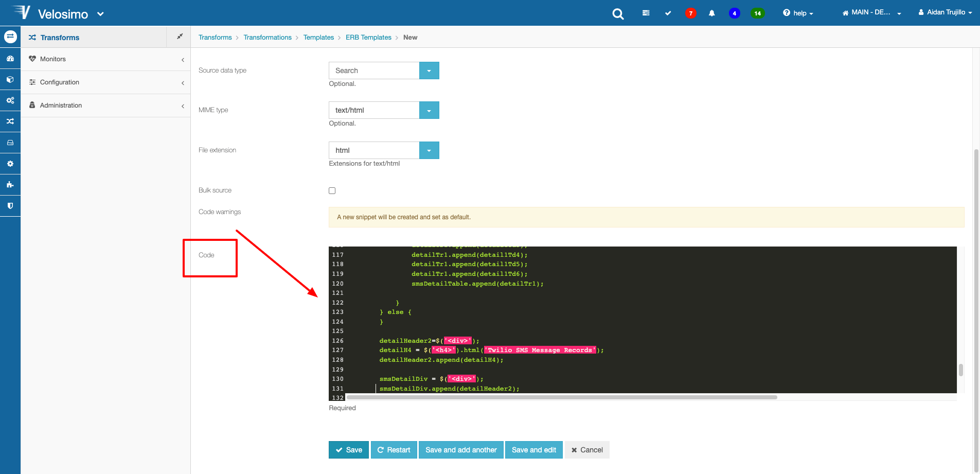Open the single gear settings icon in the sidebar
Image resolution: width=980 pixels, height=474 pixels.
pos(10,164)
